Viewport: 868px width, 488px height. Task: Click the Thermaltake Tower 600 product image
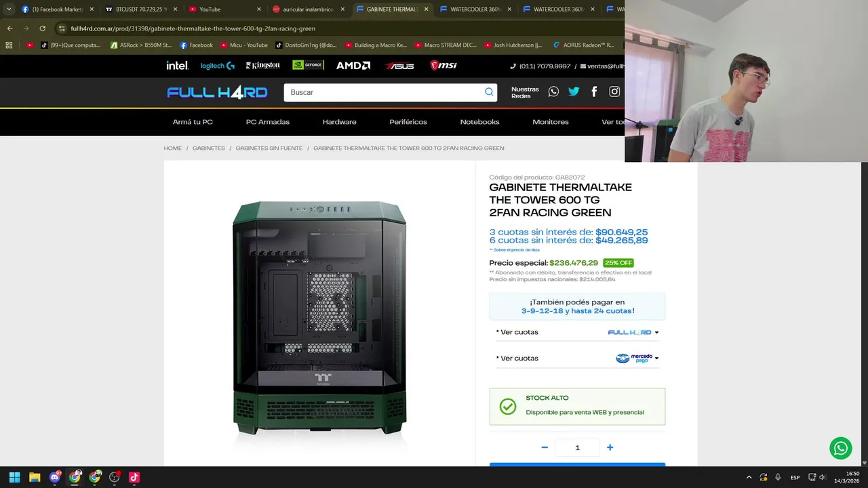pyautogui.click(x=319, y=318)
